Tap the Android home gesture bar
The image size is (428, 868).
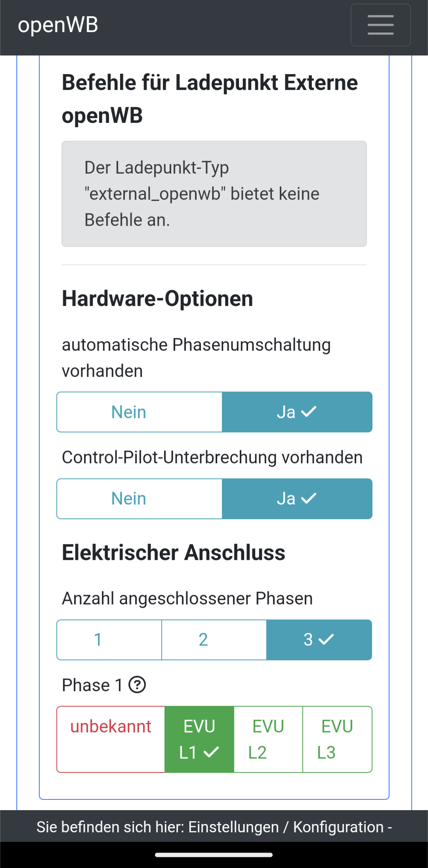[x=214, y=855]
